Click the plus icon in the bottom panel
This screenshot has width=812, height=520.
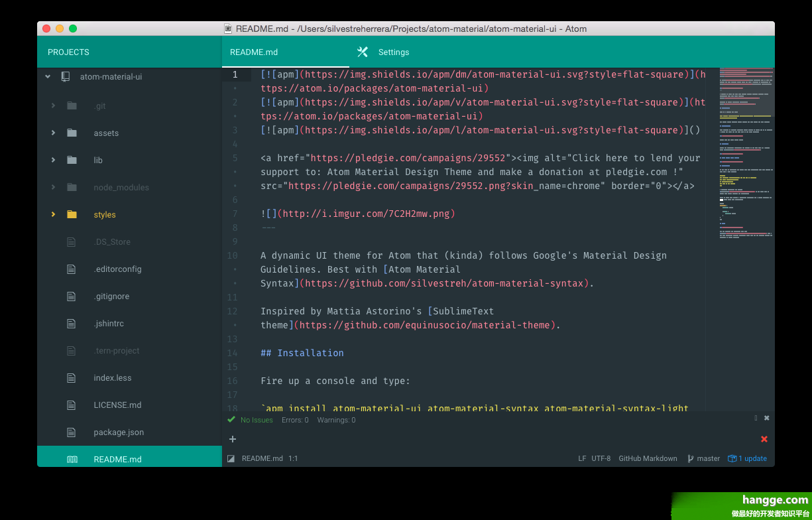tap(233, 439)
